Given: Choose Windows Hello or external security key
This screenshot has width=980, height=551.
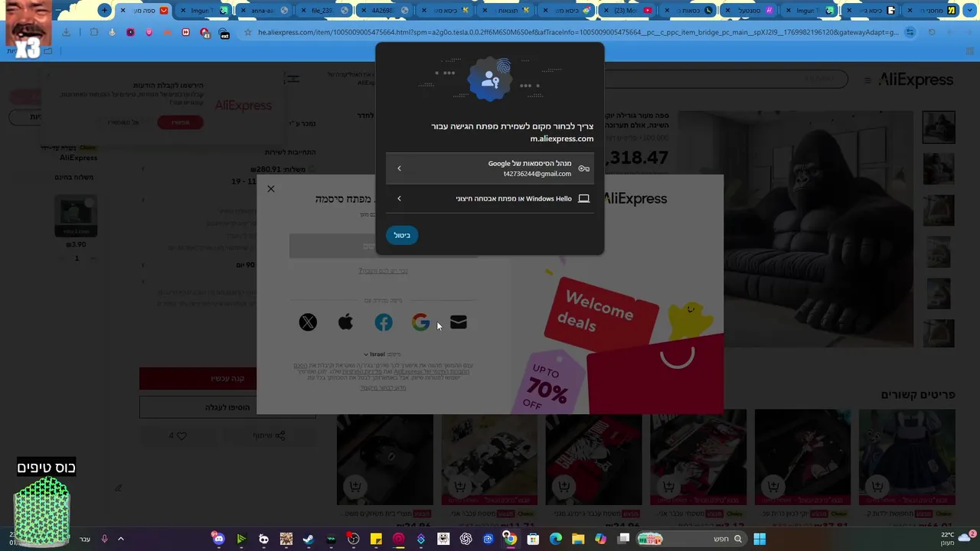Looking at the screenshot, I should (490, 199).
